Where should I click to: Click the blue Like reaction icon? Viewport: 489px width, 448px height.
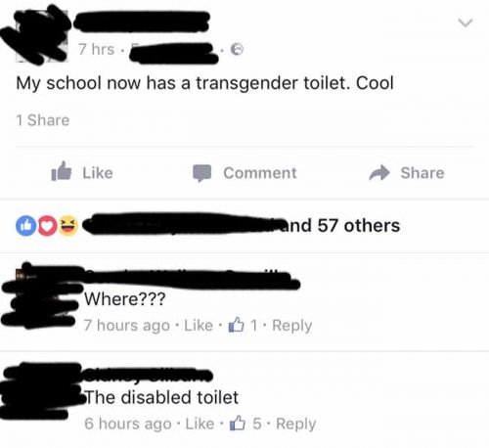25,226
